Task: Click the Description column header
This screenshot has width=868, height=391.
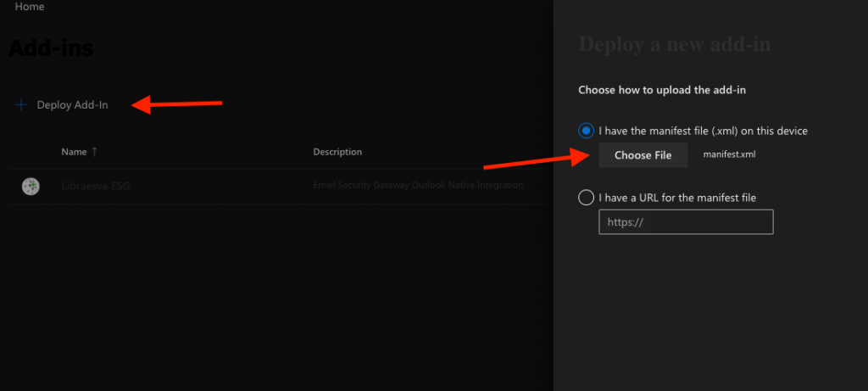Action: click(337, 152)
